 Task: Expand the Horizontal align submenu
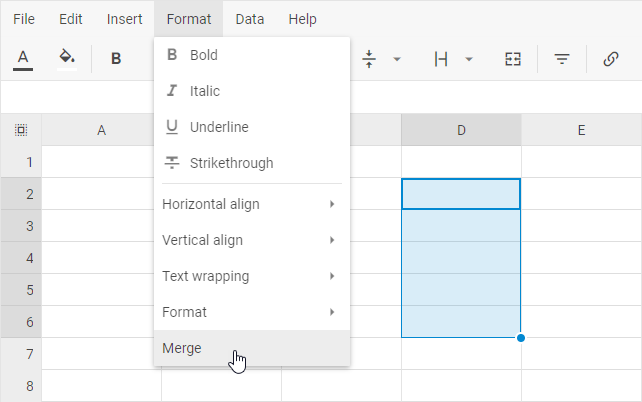tap(252, 204)
